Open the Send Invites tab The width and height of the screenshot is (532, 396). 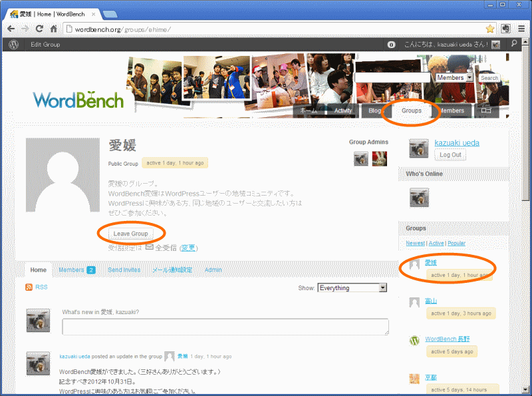pos(124,270)
